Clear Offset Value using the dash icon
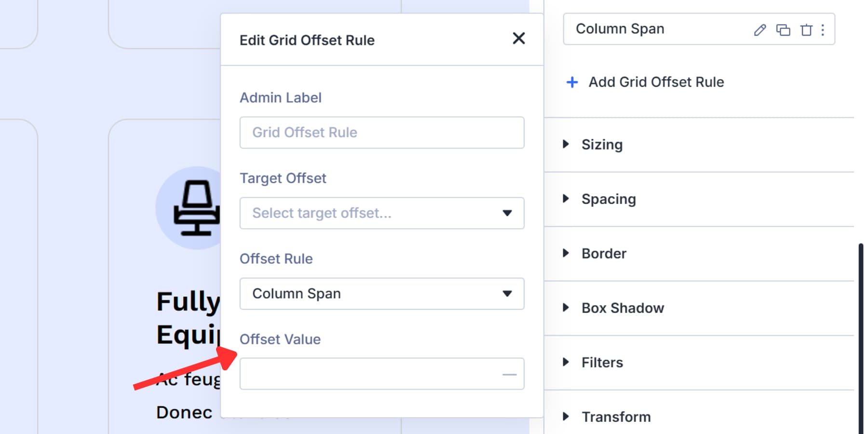 pyautogui.click(x=509, y=374)
